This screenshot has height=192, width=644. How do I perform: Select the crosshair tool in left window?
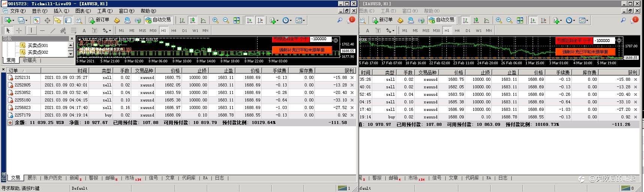click(x=19, y=30)
